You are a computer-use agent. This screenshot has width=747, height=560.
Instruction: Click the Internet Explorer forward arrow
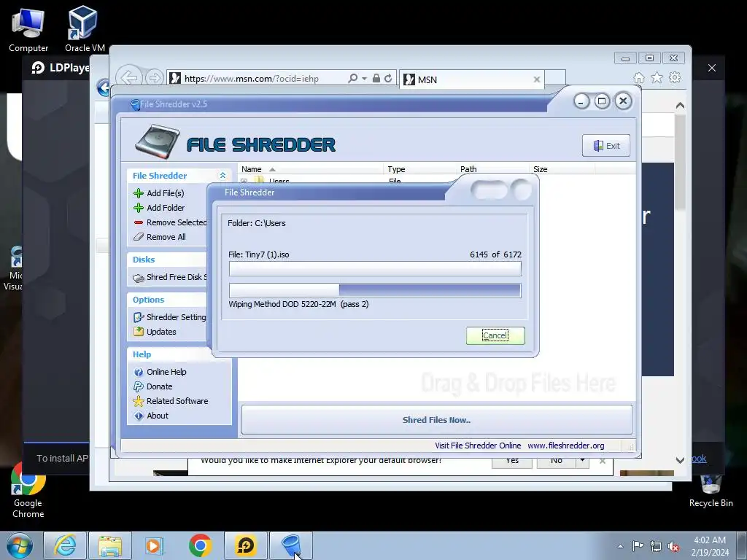coord(154,77)
